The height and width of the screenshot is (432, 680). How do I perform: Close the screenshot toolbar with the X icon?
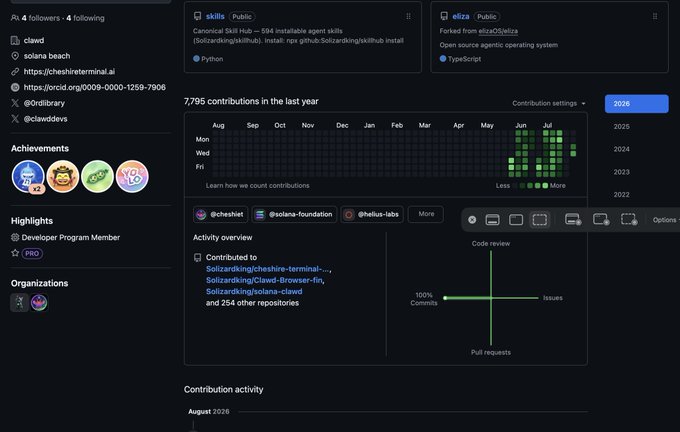472,220
